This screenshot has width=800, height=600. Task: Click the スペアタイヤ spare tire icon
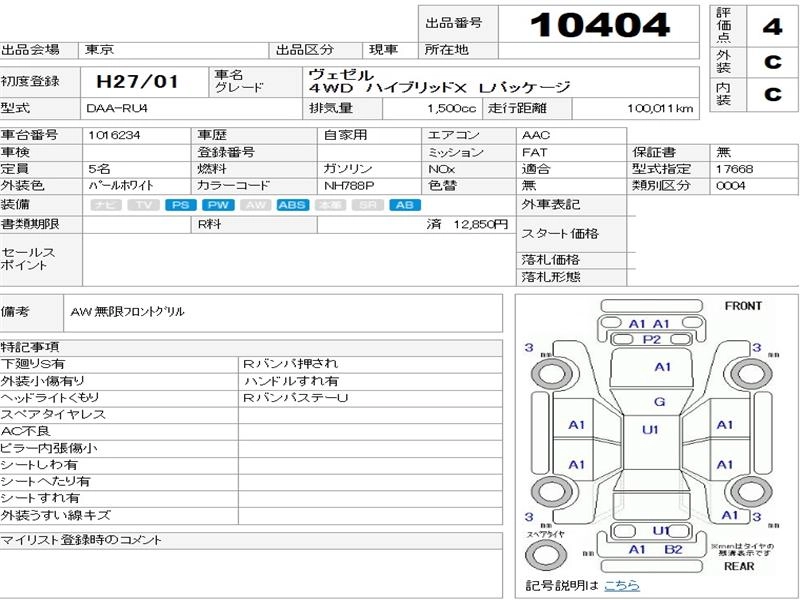545,555
